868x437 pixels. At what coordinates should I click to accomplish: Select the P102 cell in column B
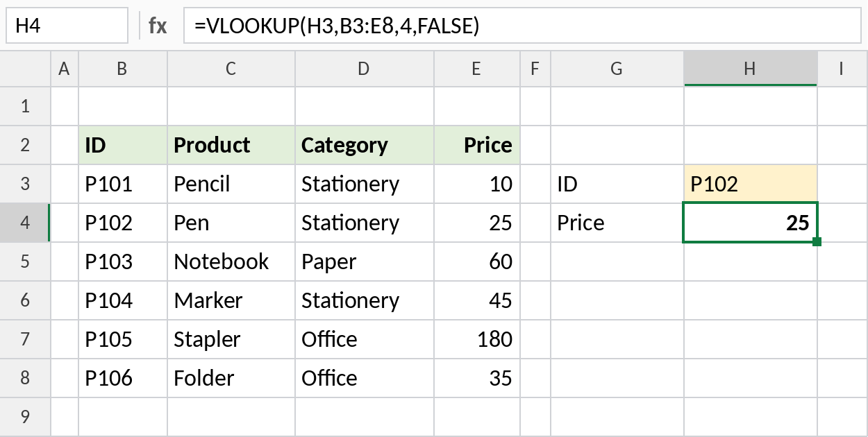point(123,223)
